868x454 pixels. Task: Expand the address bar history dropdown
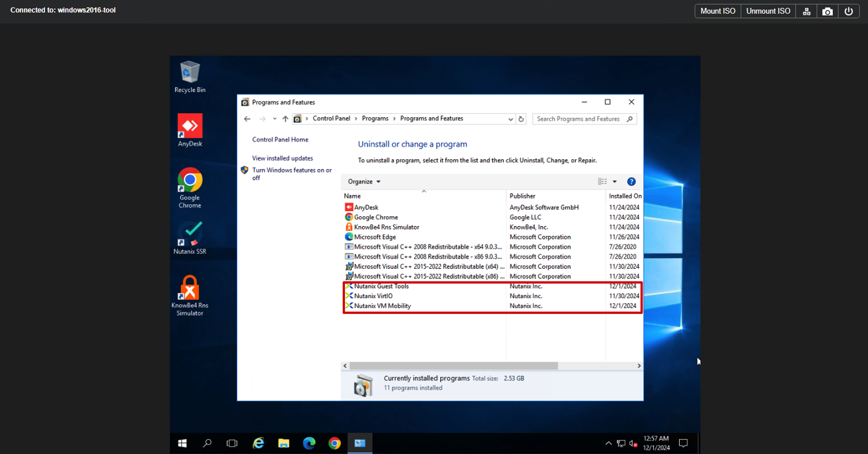pos(511,119)
